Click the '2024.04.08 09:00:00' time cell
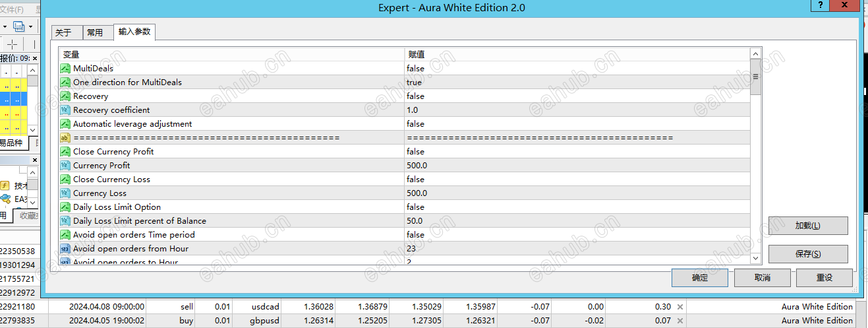 click(107, 307)
